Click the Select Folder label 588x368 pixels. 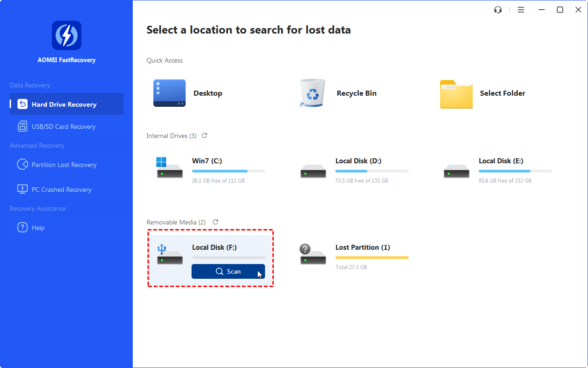click(x=503, y=93)
